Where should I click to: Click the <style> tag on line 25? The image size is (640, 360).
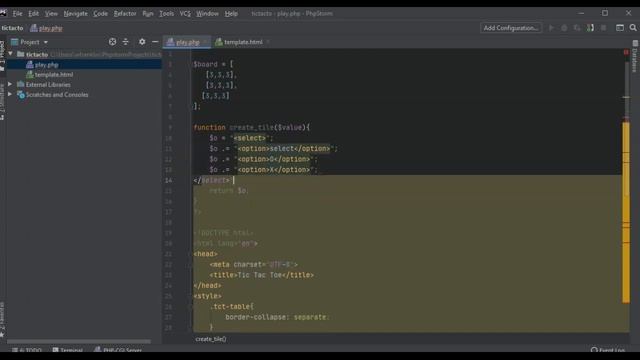click(207, 296)
